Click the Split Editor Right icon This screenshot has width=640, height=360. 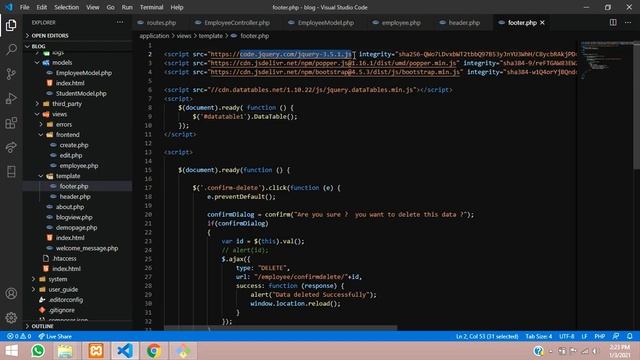pyautogui.click(x=613, y=22)
